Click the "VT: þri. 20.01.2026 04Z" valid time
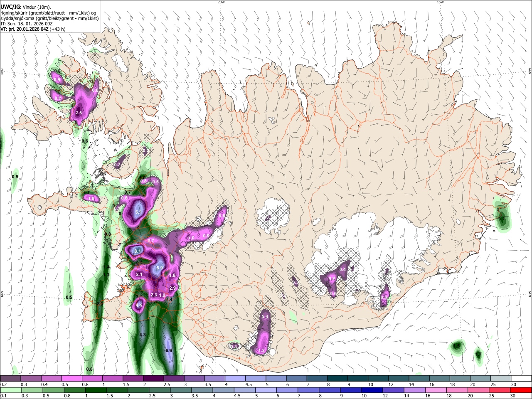The width and height of the screenshot is (532, 399). tap(25, 30)
